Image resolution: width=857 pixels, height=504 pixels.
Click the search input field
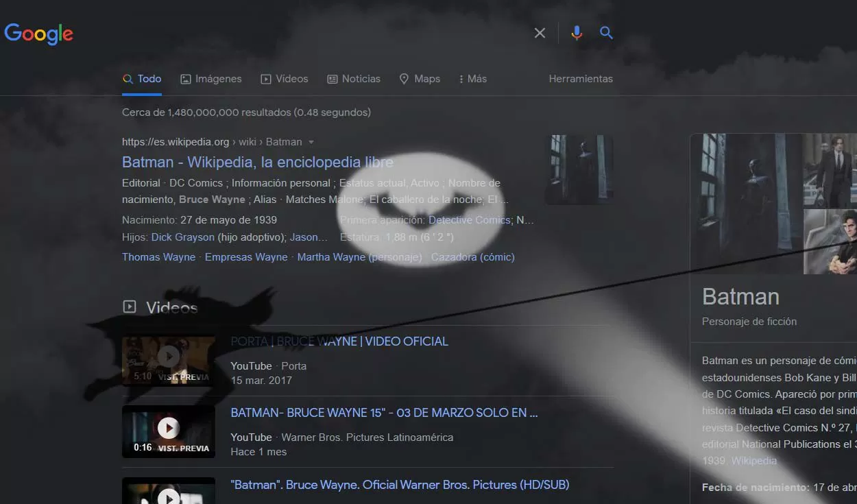click(309, 33)
